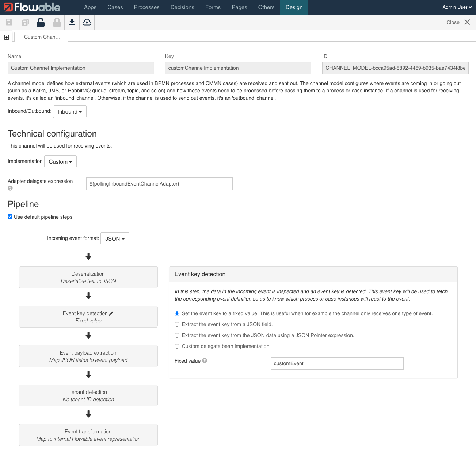Choose Custom delegate bean implementation option
476x470 pixels.
177,346
